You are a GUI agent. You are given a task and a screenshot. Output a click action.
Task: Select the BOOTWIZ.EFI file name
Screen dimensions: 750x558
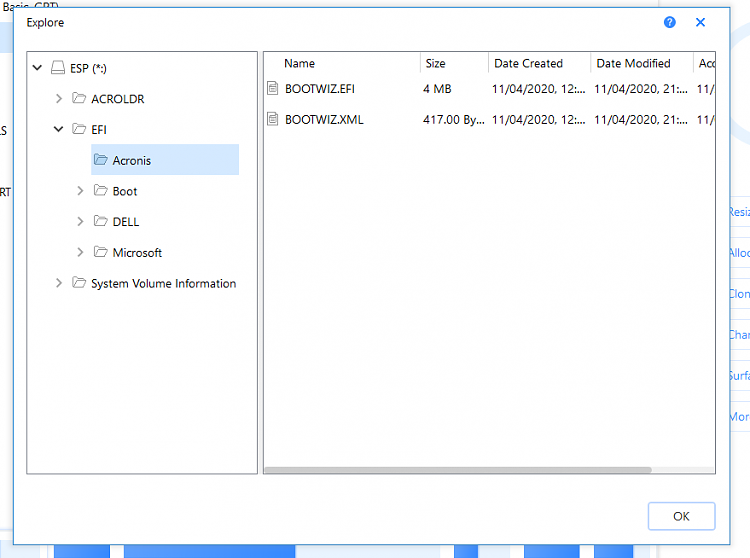click(320, 89)
